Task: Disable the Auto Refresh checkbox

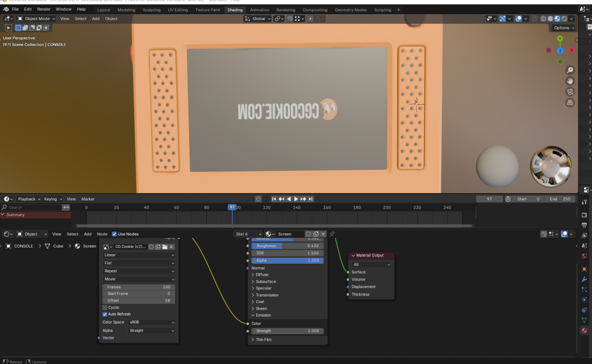Action: click(105, 314)
